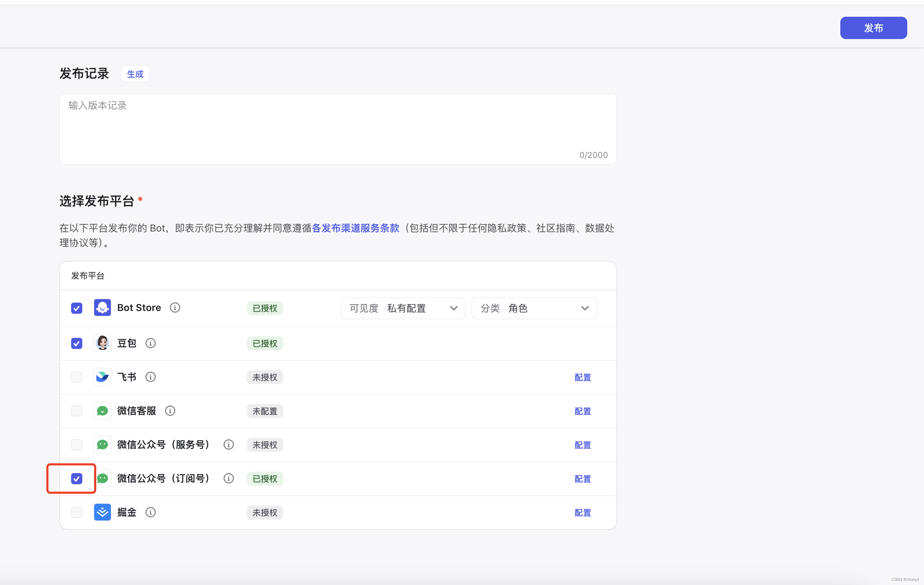The width and height of the screenshot is (924, 585).
Task: Click the 飞书 logo icon
Action: click(x=103, y=377)
